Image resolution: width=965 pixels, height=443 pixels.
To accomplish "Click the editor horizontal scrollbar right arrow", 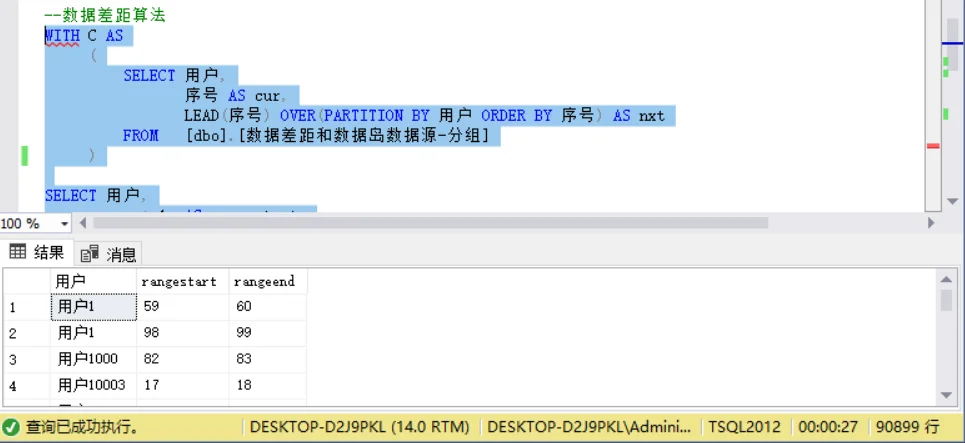I will (931, 223).
